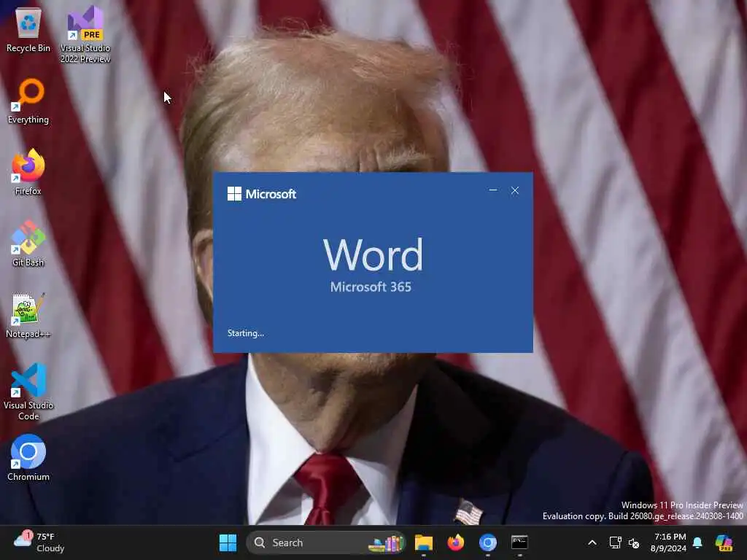
Task: Click the books search highlight in Search box
Action: pyautogui.click(x=387, y=542)
